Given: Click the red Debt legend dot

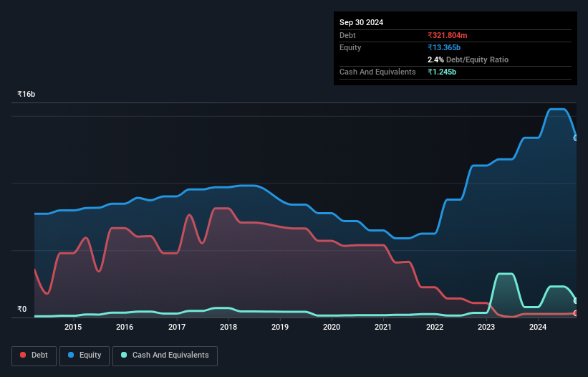Looking at the screenshot, I should [x=23, y=355].
